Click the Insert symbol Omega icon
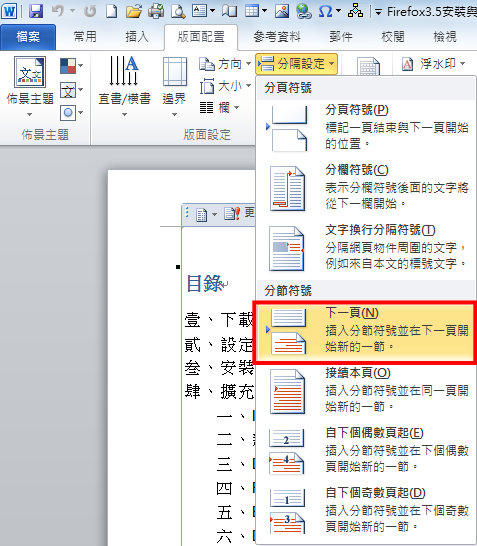 click(x=326, y=11)
